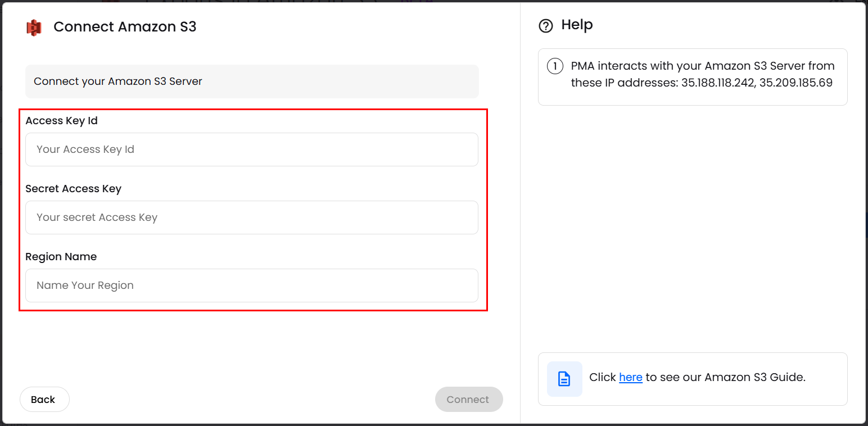Click the blue document guide icon

click(564, 379)
